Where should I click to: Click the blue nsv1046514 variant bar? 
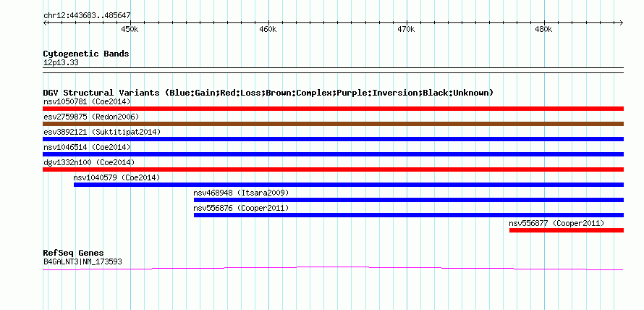pyautogui.click(x=333, y=154)
